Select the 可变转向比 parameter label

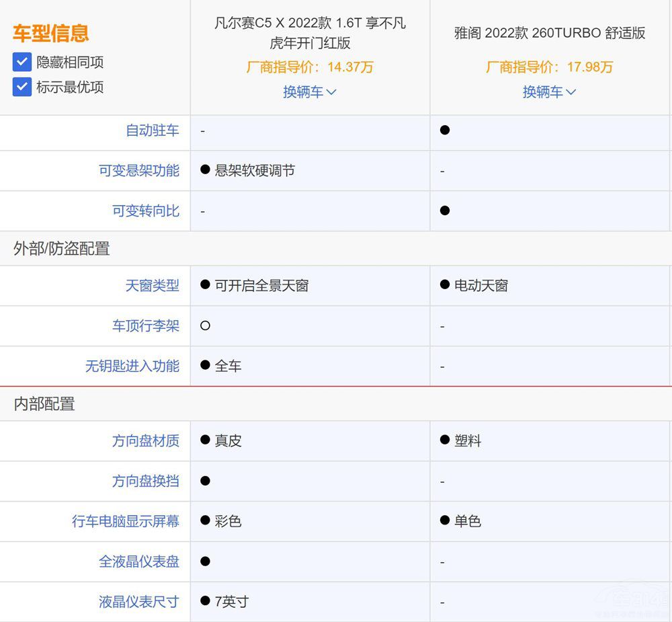(x=146, y=211)
